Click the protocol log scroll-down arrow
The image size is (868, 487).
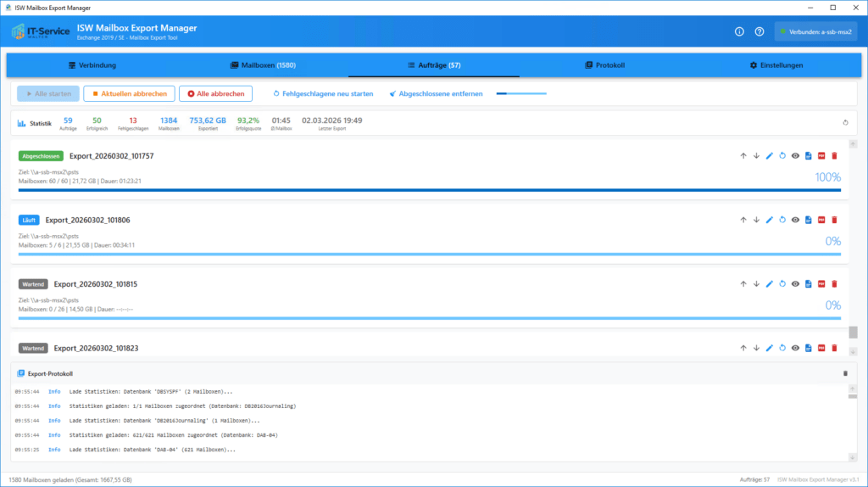(x=853, y=457)
